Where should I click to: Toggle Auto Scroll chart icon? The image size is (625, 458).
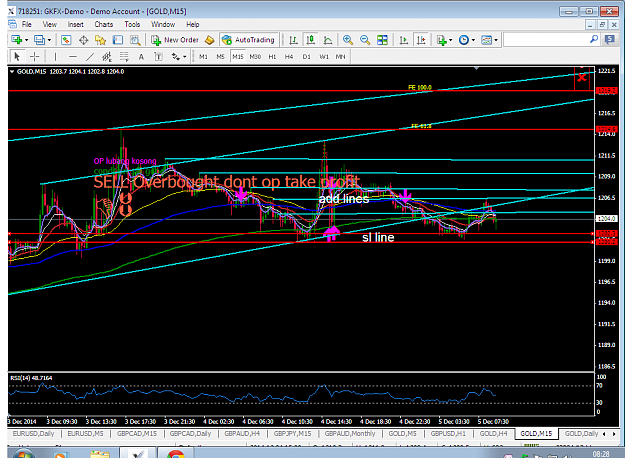[403, 40]
